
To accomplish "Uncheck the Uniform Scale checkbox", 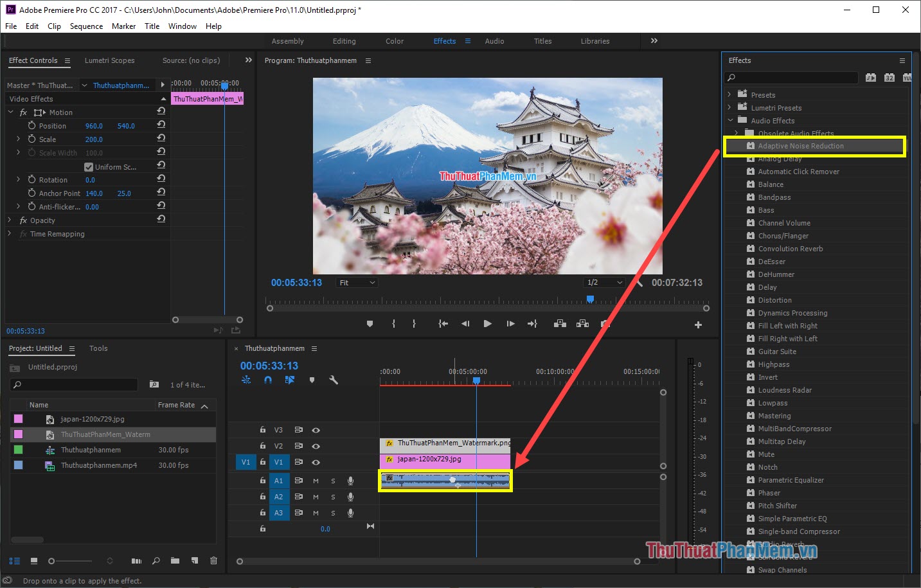I will (88, 166).
